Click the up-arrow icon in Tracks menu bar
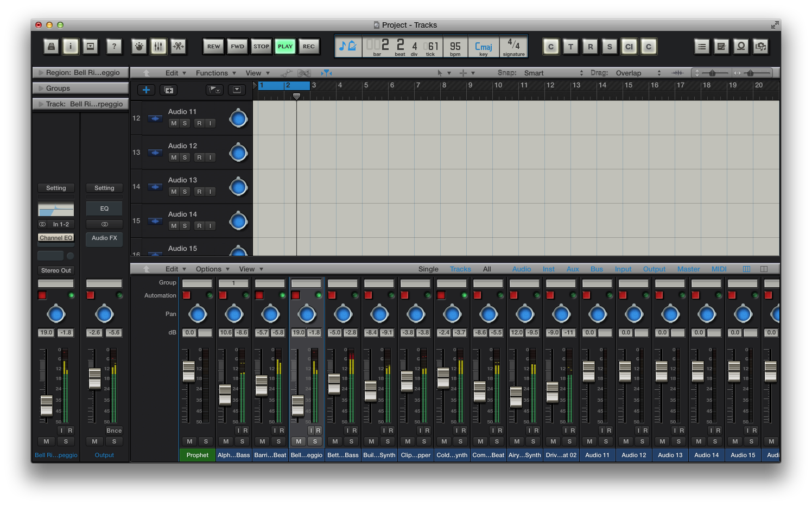This screenshot has width=812, height=506. [x=146, y=73]
